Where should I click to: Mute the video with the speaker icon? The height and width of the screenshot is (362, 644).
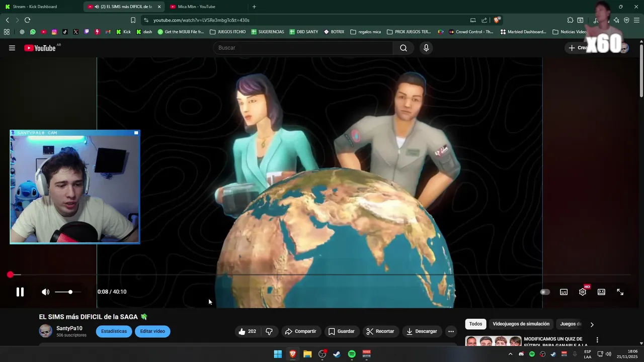pyautogui.click(x=45, y=292)
